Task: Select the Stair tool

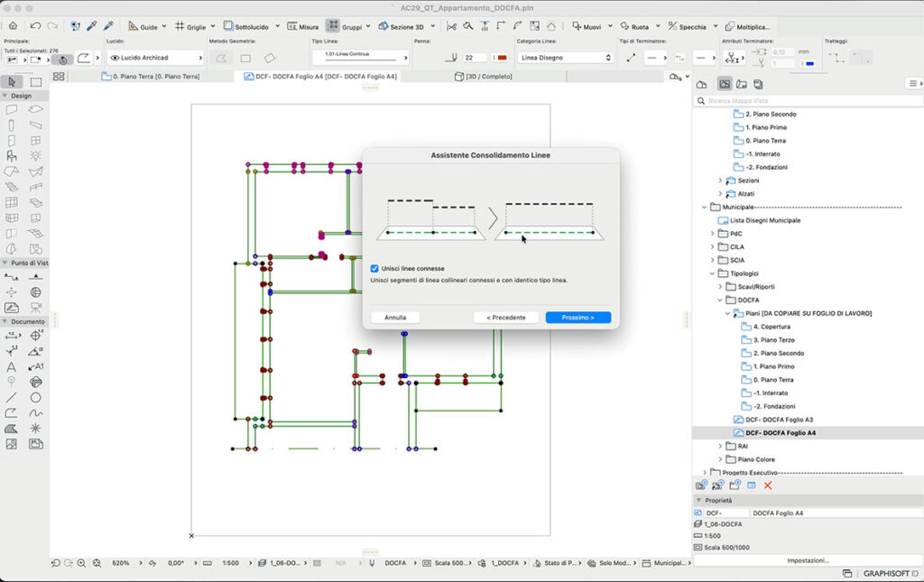Action: point(11,187)
